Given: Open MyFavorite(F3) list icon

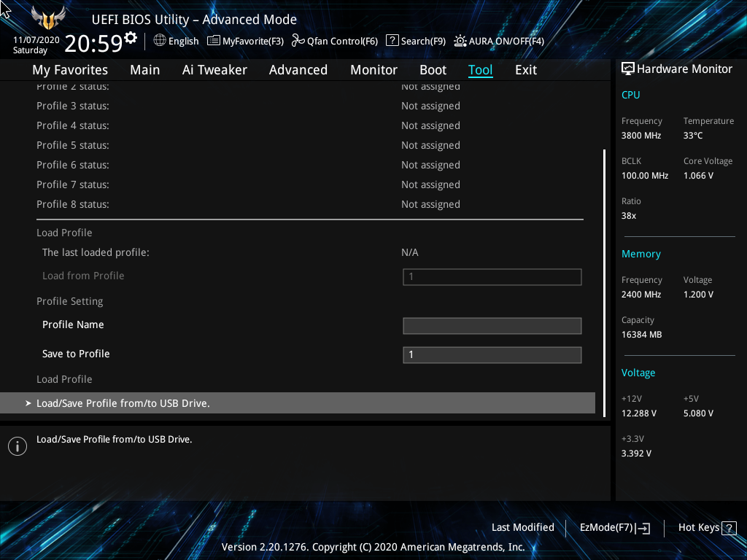Looking at the screenshot, I should 214,41.
